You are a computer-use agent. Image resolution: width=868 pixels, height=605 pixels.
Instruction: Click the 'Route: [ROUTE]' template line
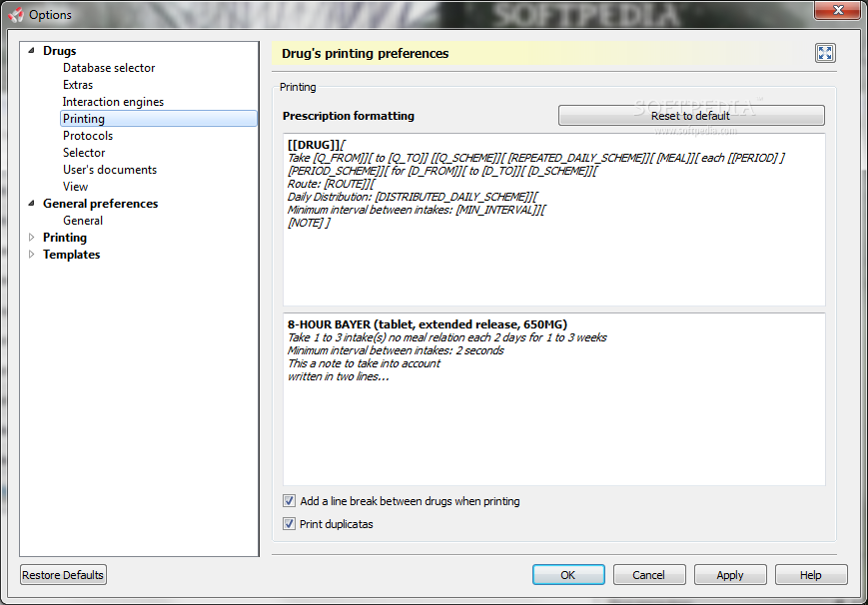coord(331,184)
